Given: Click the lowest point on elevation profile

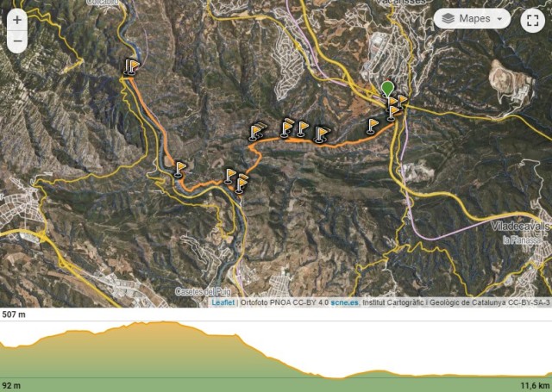Looking at the screenshot, I should [x=338, y=378].
